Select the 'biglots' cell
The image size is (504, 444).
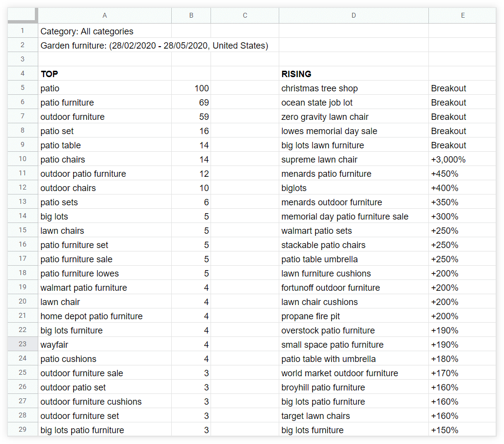353,188
